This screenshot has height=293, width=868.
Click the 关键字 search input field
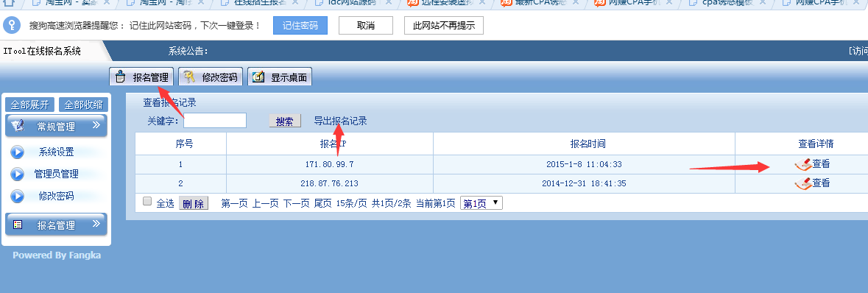(x=215, y=120)
